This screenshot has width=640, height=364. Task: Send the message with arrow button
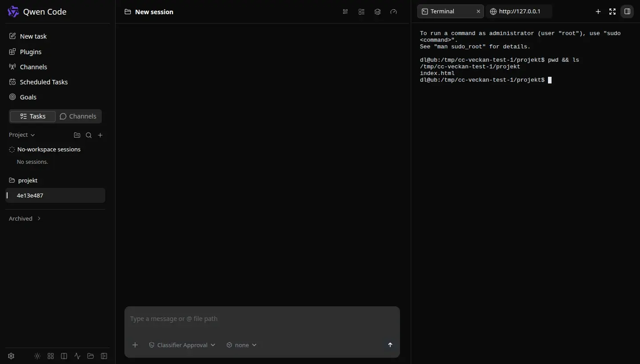(x=390, y=345)
